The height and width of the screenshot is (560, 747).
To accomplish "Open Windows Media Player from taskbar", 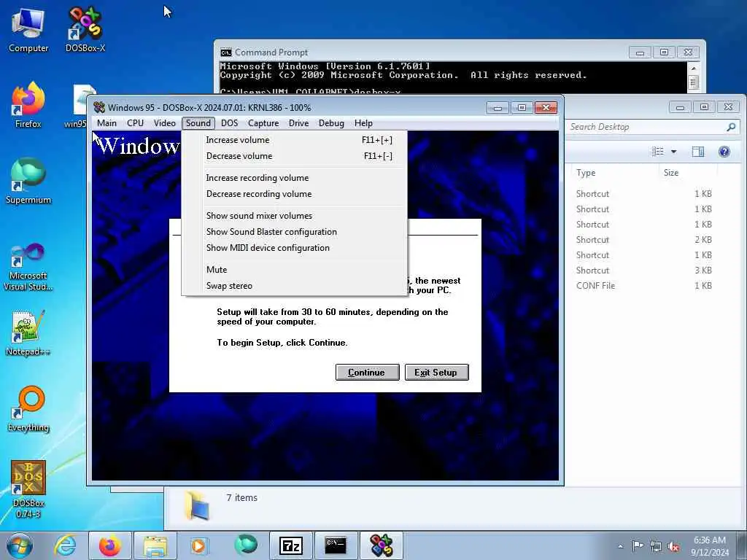I will click(198, 545).
